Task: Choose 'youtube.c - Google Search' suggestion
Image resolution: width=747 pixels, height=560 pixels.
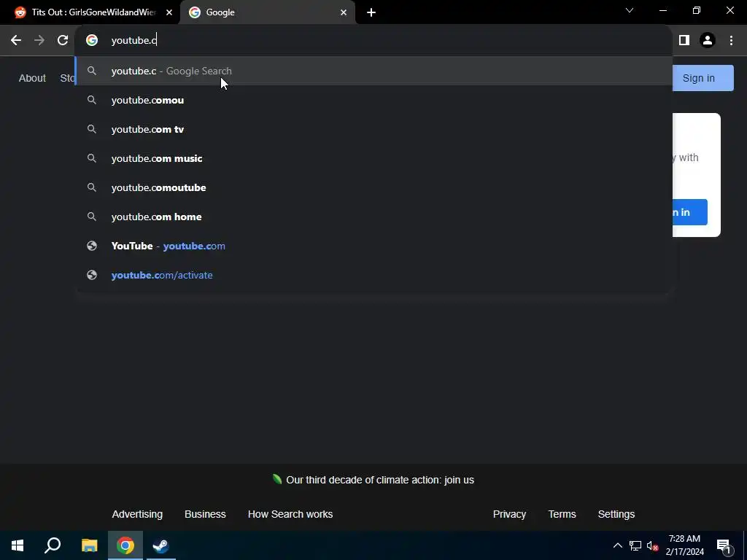Action: coord(374,71)
